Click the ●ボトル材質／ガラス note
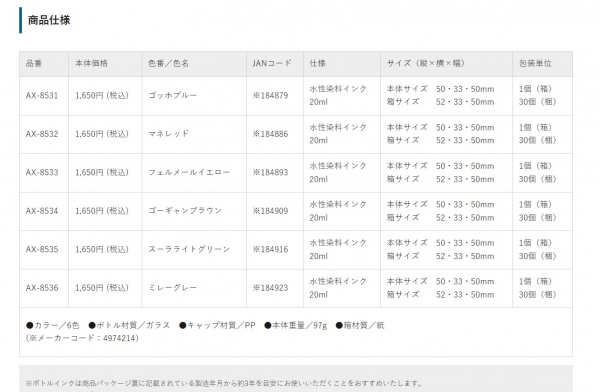 (129, 325)
